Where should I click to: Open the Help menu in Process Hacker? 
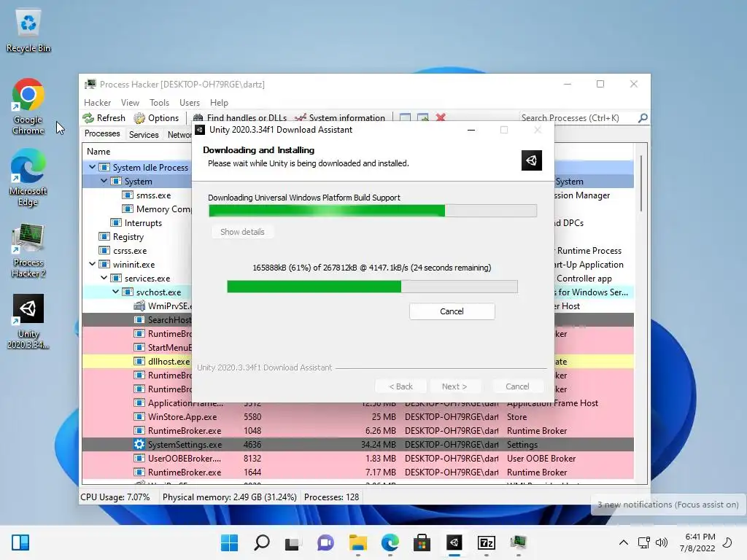[x=219, y=102]
